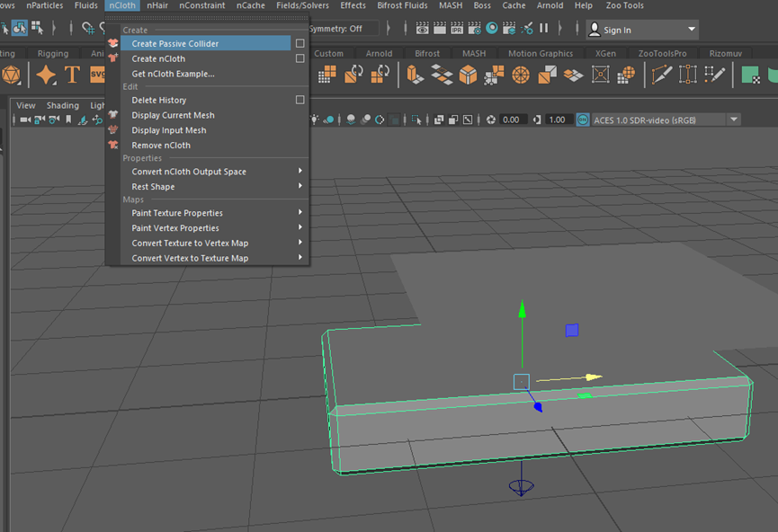778x532 pixels.
Task: Open the Hypershade sphere icon
Action: click(492, 28)
